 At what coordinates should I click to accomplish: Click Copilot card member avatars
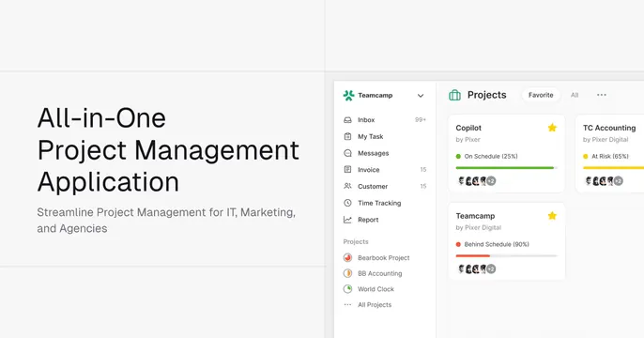[477, 180]
